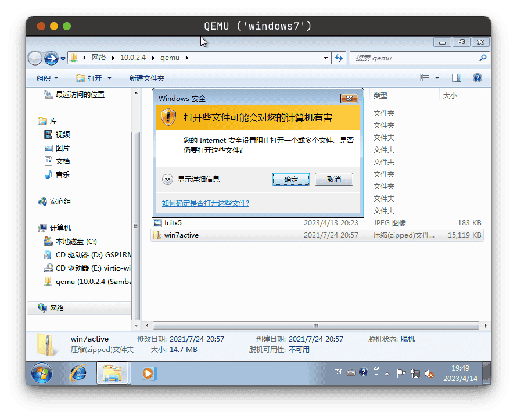The height and width of the screenshot is (420, 517).
Task: Refresh the folder view
Action: pyautogui.click(x=339, y=58)
